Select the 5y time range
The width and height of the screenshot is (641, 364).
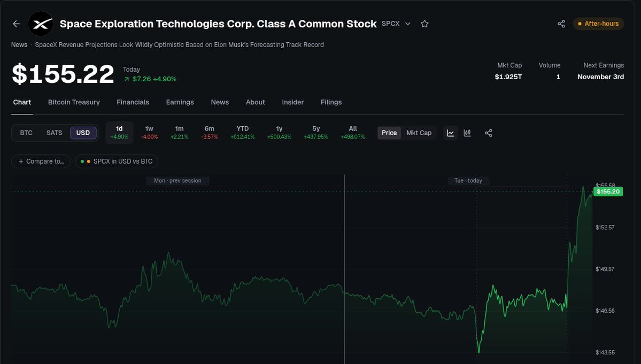tap(316, 133)
